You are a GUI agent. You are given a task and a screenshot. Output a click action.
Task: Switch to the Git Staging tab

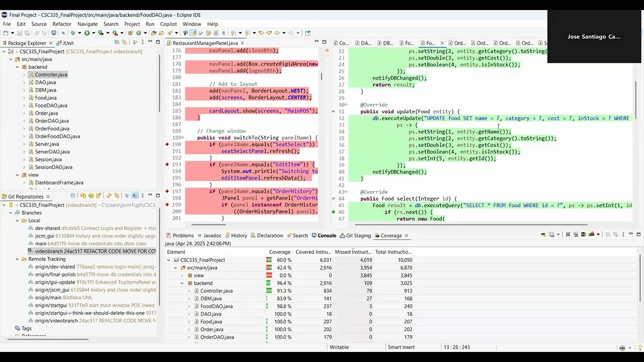(x=355, y=235)
